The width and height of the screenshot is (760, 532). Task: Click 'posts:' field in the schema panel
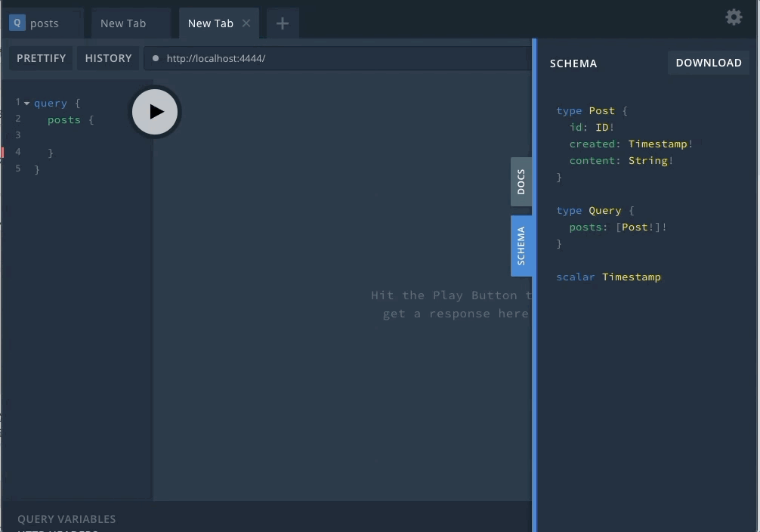click(589, 227)
